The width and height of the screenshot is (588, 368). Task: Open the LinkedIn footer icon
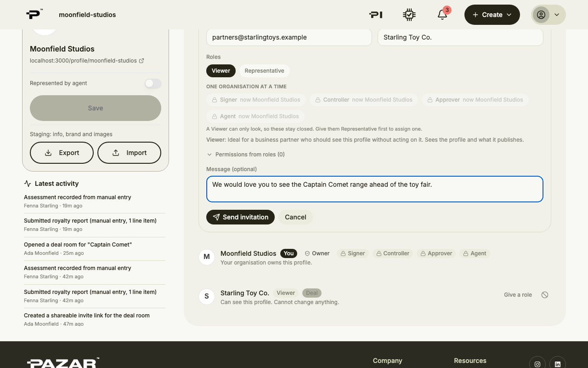point(558,364)
